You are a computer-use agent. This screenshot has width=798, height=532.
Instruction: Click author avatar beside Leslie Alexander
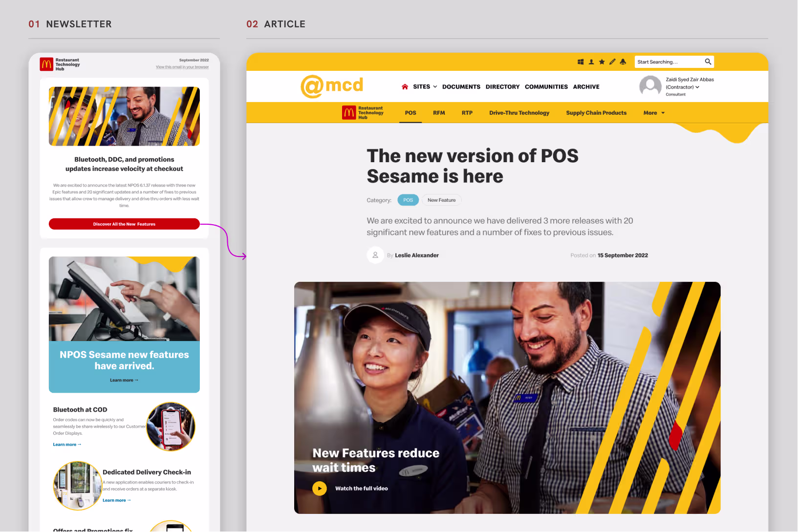(375, 255)
